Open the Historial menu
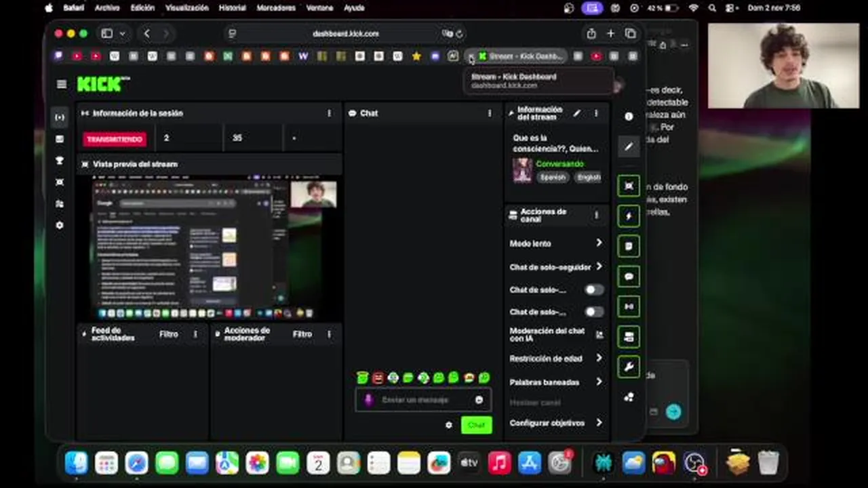Screen dimensions: 868x488 coord(233,8)
